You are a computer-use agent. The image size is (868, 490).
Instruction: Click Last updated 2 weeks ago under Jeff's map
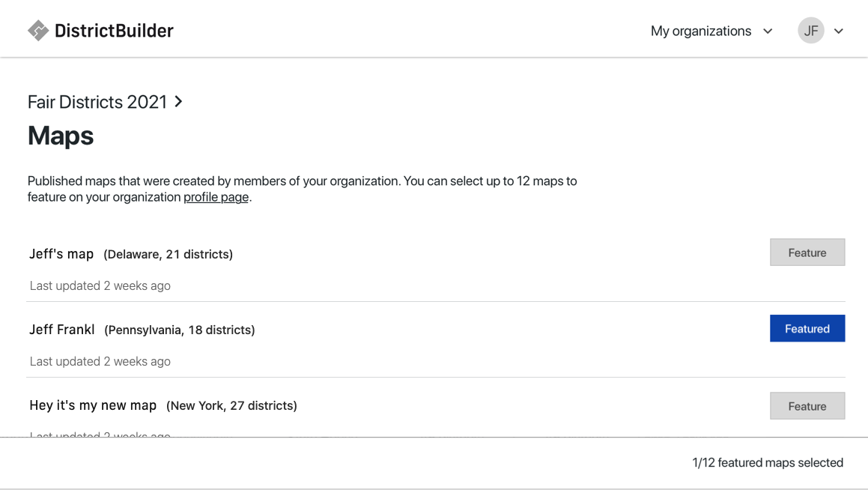coord(100,285)
